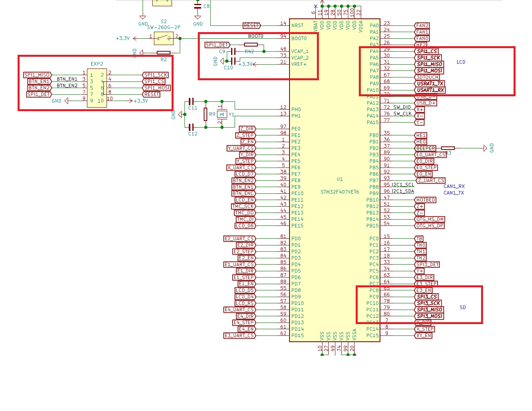This screenshot has width=532, height=411.
Task: Select the USART1_RX net label
Action: [x=430, y=90]
